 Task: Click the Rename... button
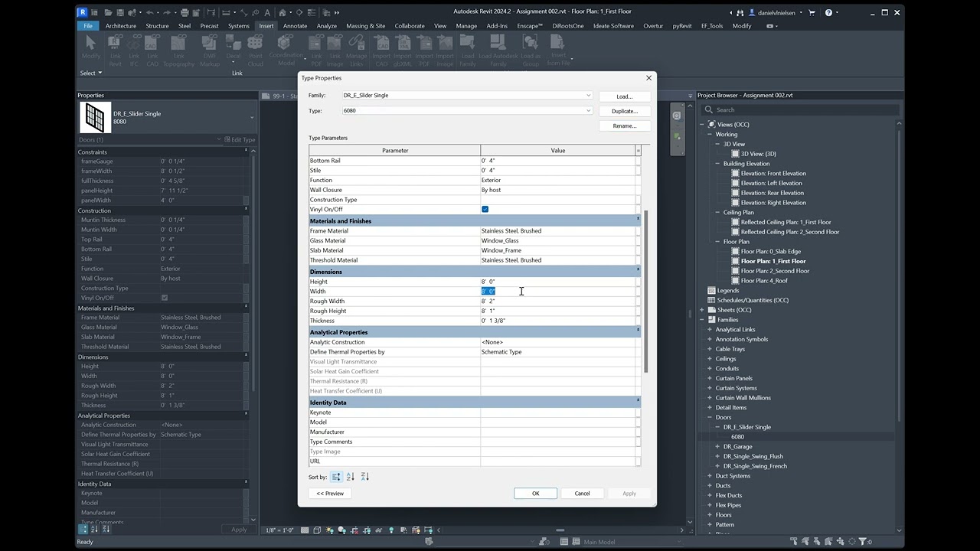coord(625,126)
